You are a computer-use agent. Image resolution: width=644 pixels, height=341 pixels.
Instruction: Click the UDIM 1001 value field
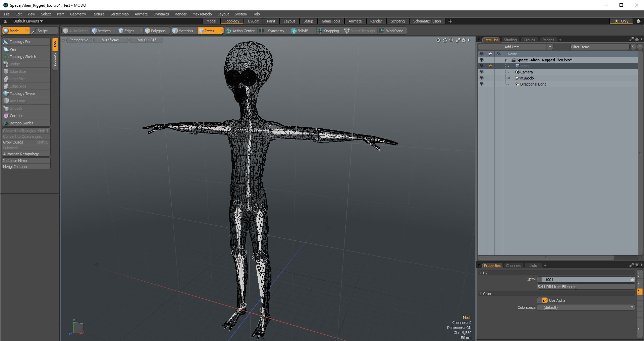[x=586, y=280]
